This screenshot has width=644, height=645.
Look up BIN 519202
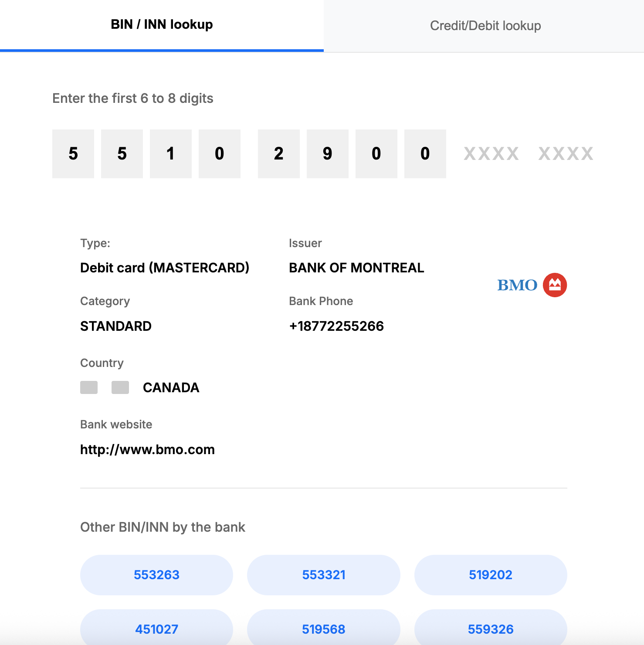pos(490,575)
